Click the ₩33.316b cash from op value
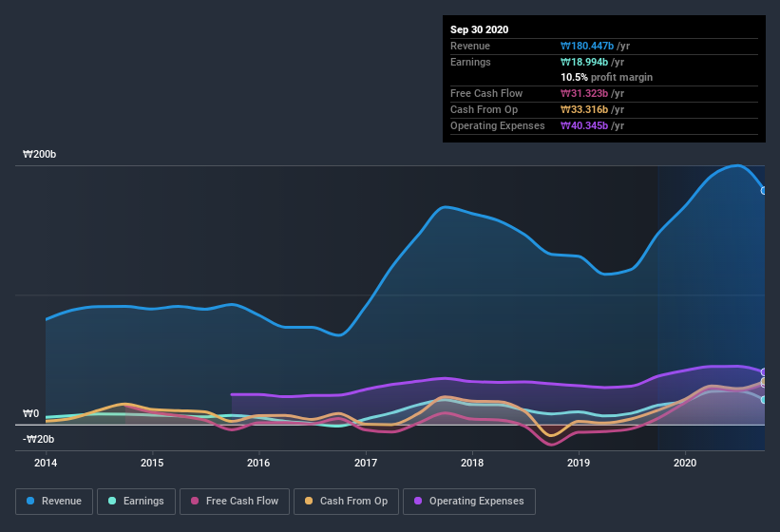Screen dimensions: 780x532 [x=584, y=109]
